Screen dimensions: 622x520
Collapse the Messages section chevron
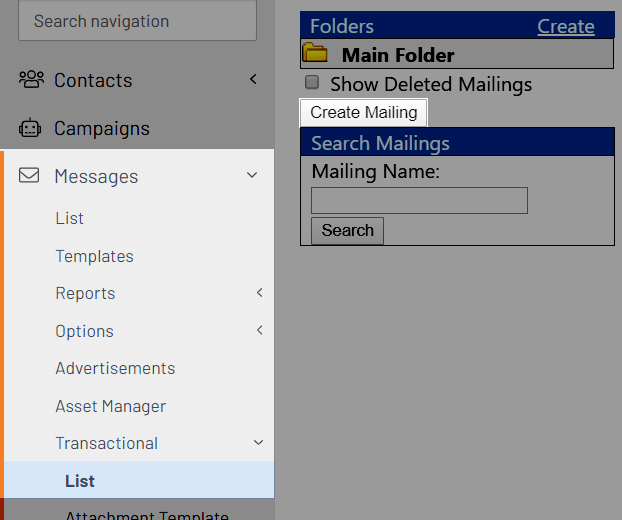252,175
